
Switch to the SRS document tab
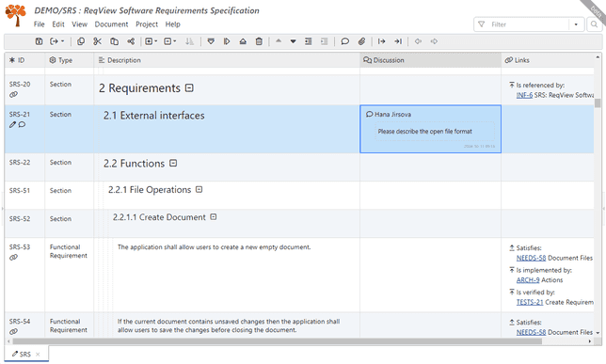(x=25, y=355)
